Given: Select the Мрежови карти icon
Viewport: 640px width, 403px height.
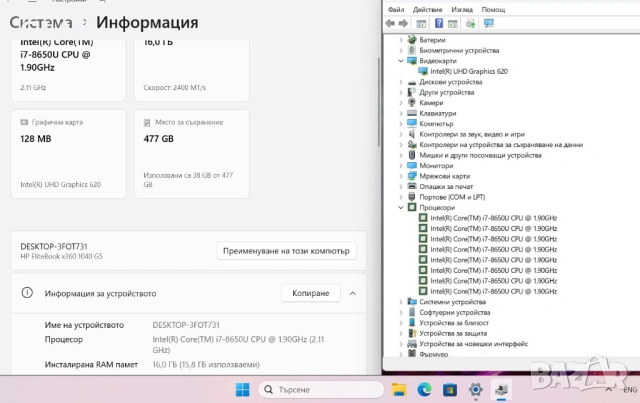Looking at the screenshot, I should pyautogui.click(x=412, y=176).
